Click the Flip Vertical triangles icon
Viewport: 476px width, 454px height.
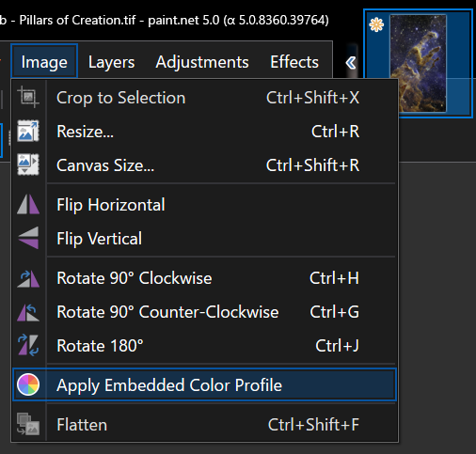28,238
